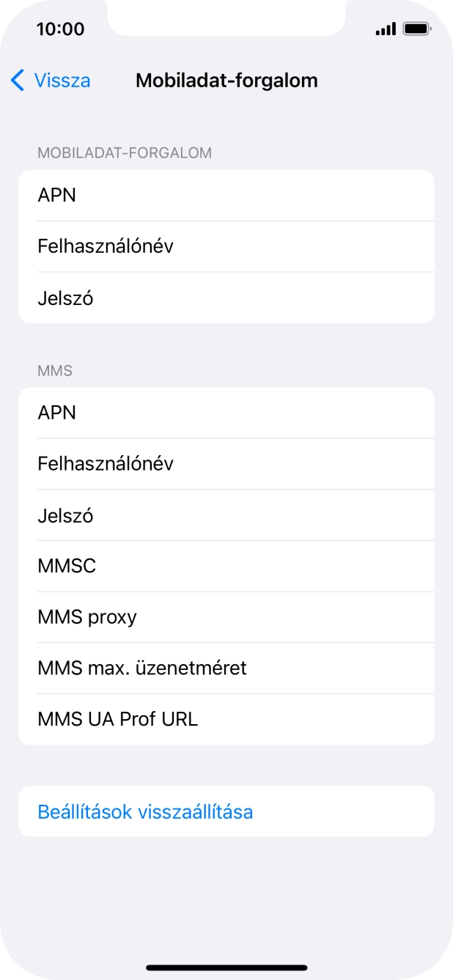Image resolution: width=453 pixels, height=980 pixels.
Task: Tap the MMS max. üzenetméret field
Action: pos(226,668)
